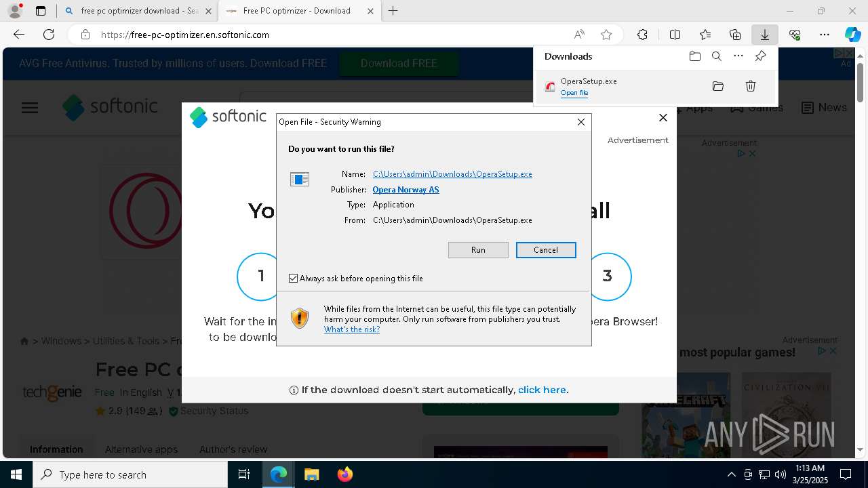Close the Softonic download popup
This screenshot has width=868, height=488.
[x=663, y=117]
